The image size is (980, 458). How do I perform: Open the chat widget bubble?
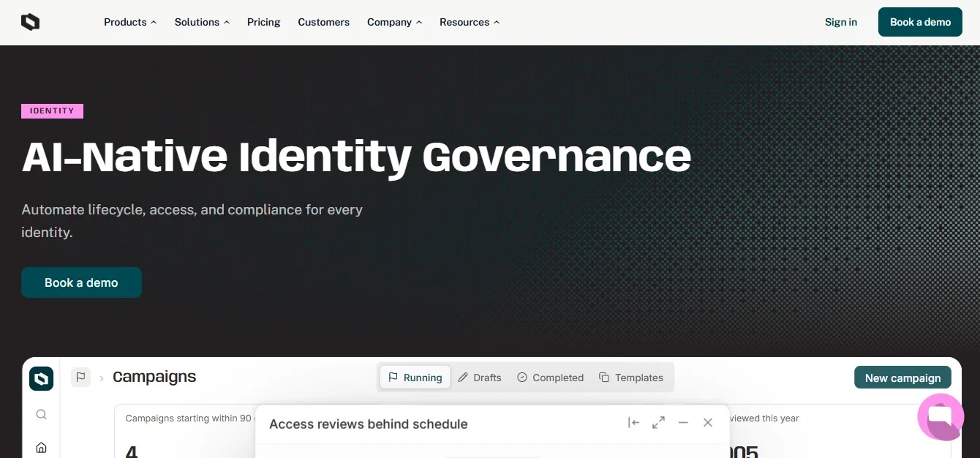(x=941, y=417)
